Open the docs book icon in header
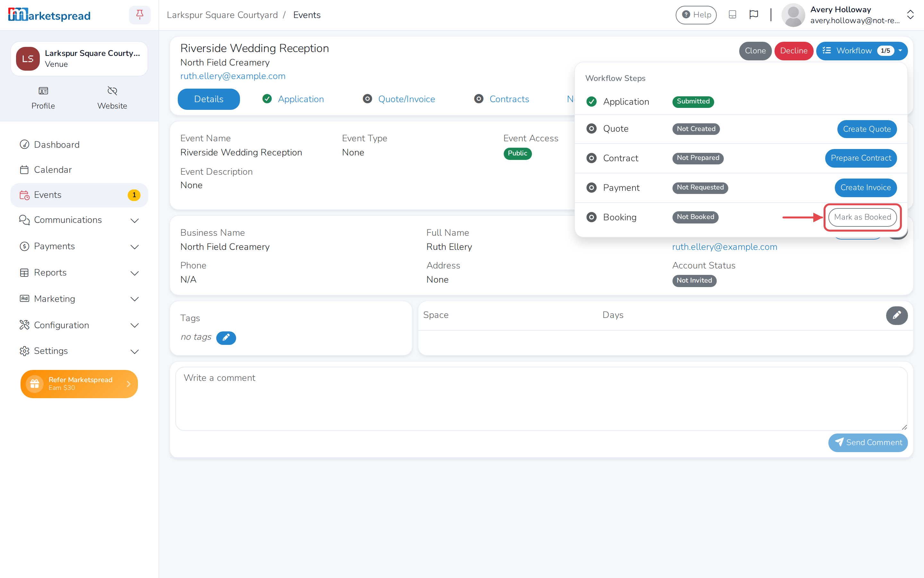This screenshot has width=924, height=578. click(732, 14)
